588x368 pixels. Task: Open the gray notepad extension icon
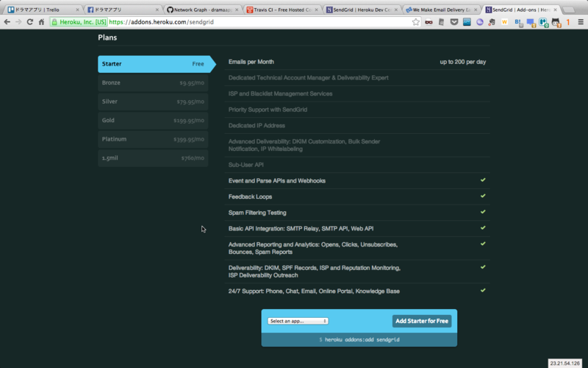[442, 22]
